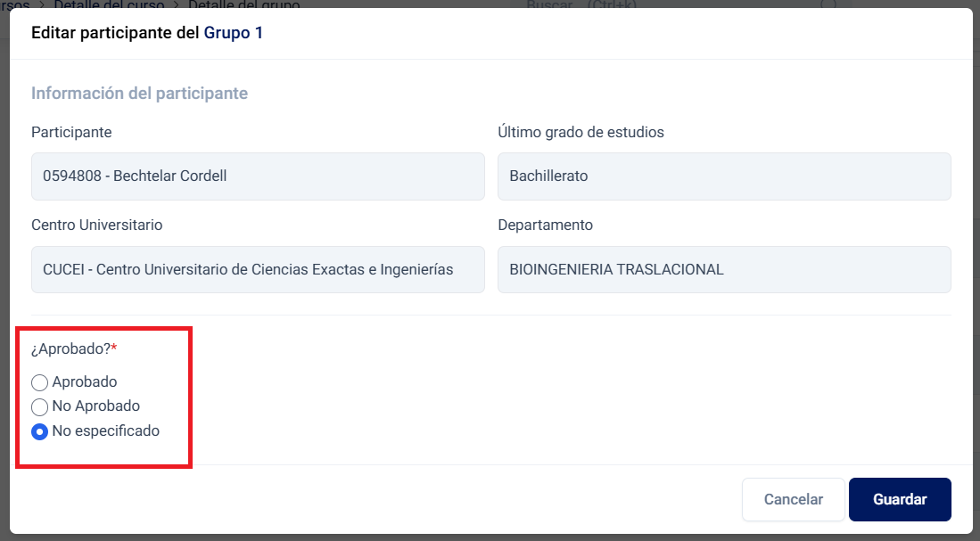
Task: Click the Centro Universitario label
Action: 97,225
